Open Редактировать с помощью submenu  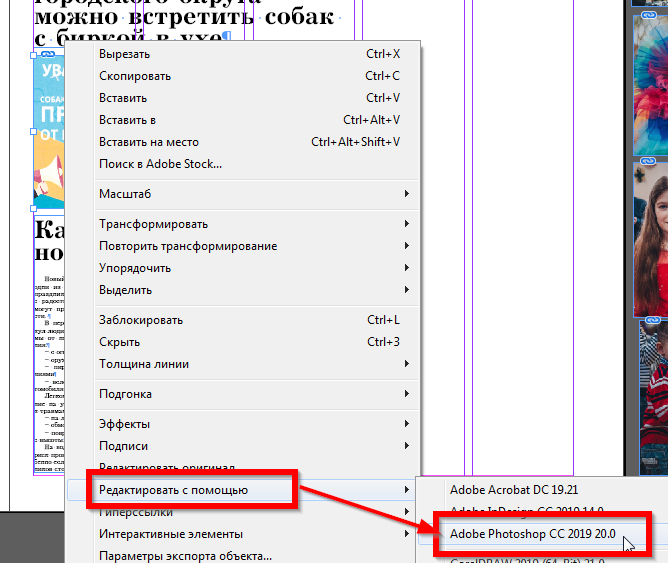243,490
